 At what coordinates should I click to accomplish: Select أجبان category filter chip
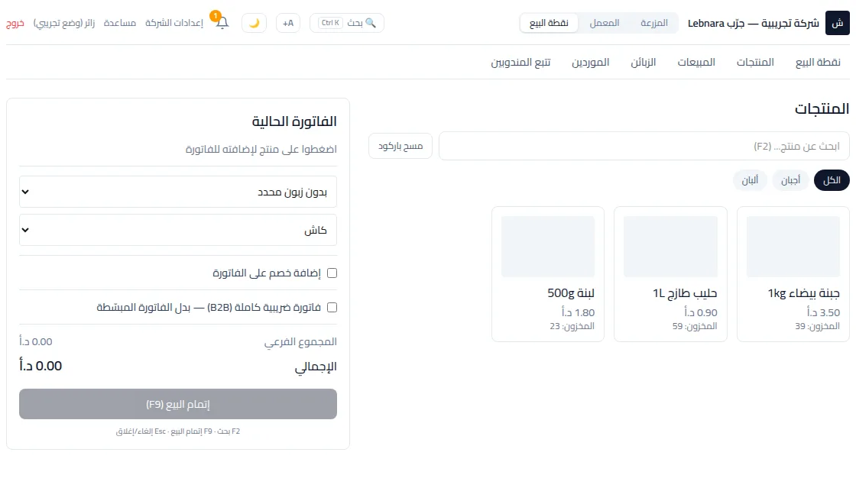tap(790, 180)
